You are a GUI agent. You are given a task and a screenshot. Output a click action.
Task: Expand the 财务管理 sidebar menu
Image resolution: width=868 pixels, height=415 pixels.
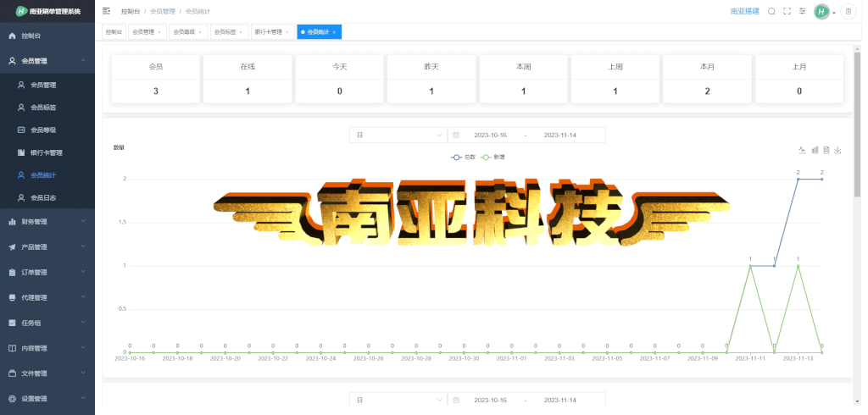tap(47, 221)
